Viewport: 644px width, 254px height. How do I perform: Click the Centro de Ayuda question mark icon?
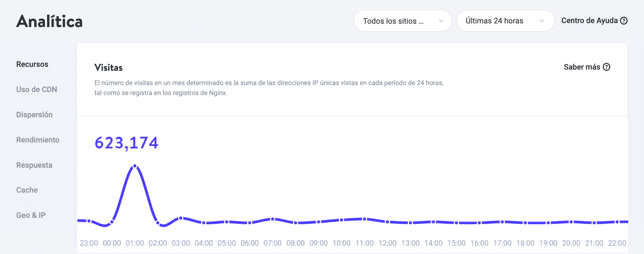(x=624, y=21)
